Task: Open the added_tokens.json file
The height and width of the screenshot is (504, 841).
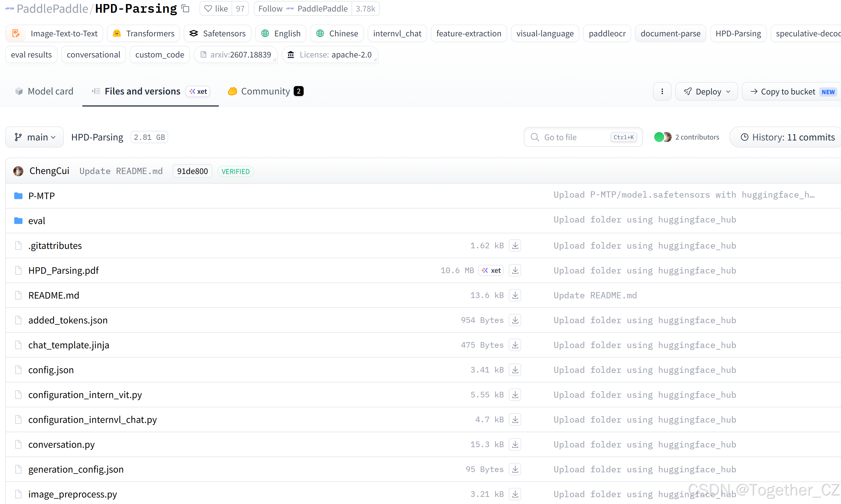Action: [x=68, y=320]
